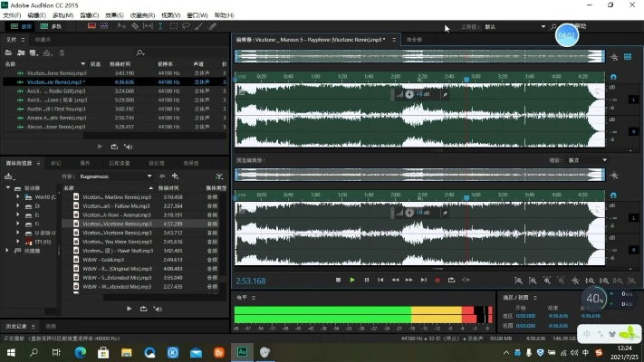Toggle loop playback in transport bar
The image size is (644, 362).
pyautogui.click(x=451, y=280)
